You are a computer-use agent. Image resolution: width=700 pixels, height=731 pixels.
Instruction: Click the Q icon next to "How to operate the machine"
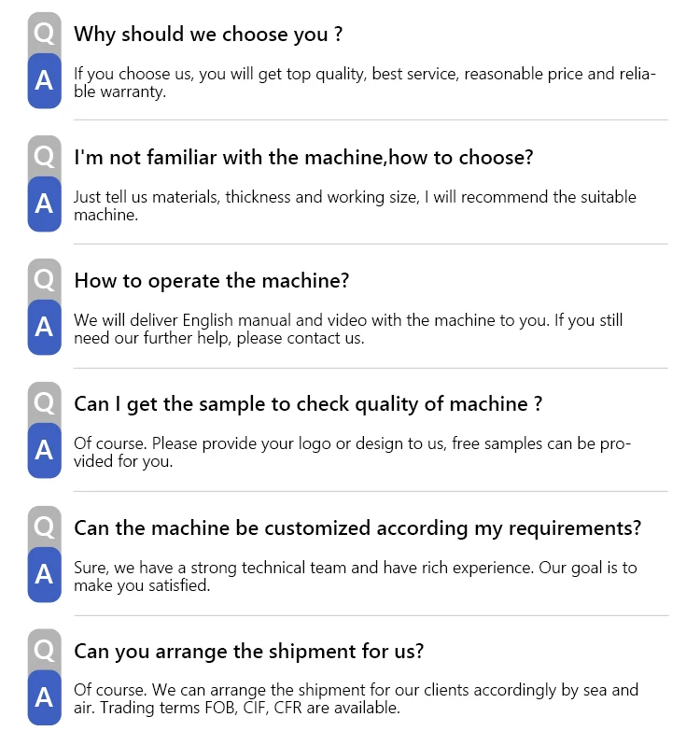pos(44,280)
